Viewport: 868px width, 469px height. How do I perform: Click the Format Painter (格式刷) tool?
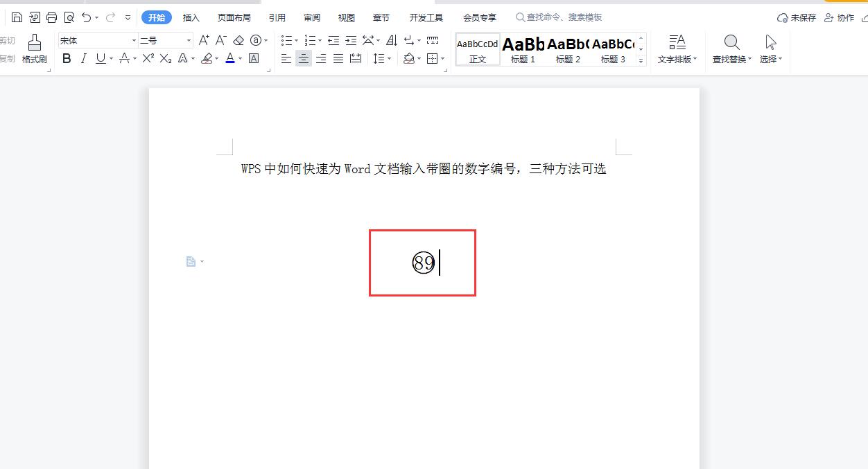click(34, 48)
